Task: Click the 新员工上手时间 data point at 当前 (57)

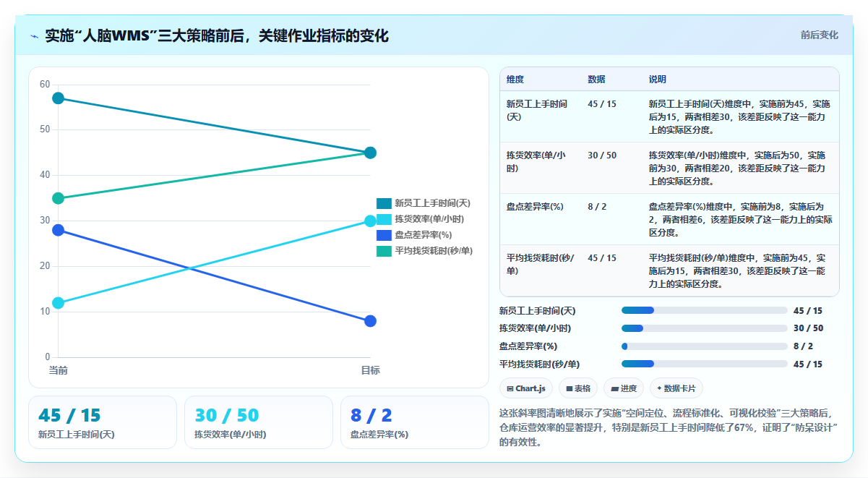Action: coord(59,98)
